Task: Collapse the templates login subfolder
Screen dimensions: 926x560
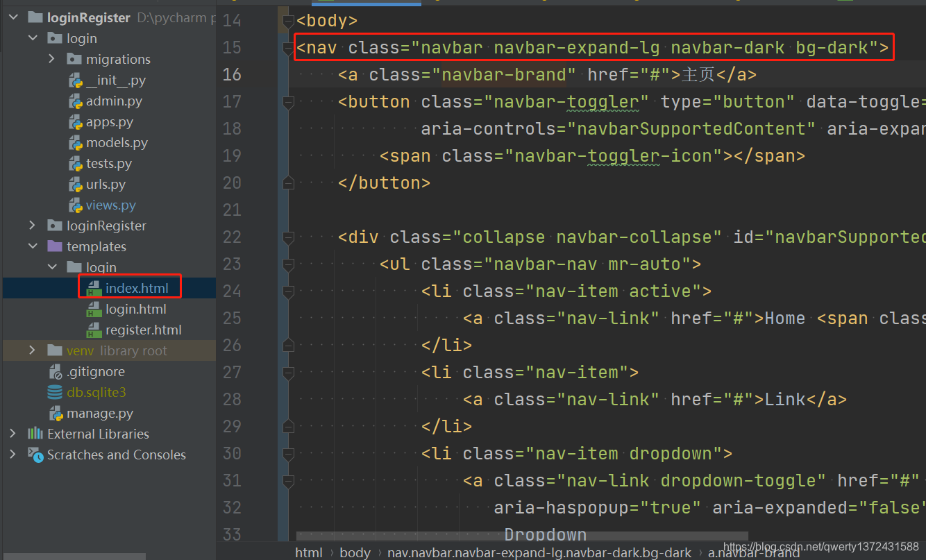Action: click(x=52, y=267)
